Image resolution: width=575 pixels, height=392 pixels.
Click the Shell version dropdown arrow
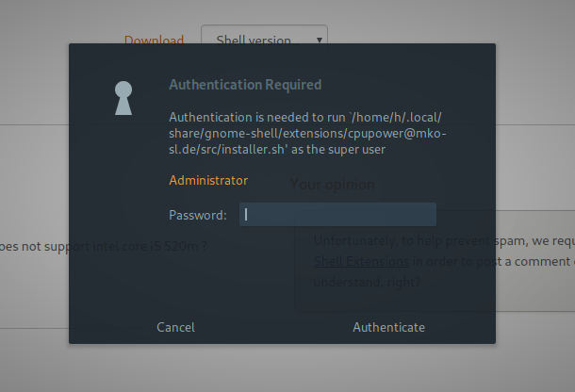(x=320, y=41)
